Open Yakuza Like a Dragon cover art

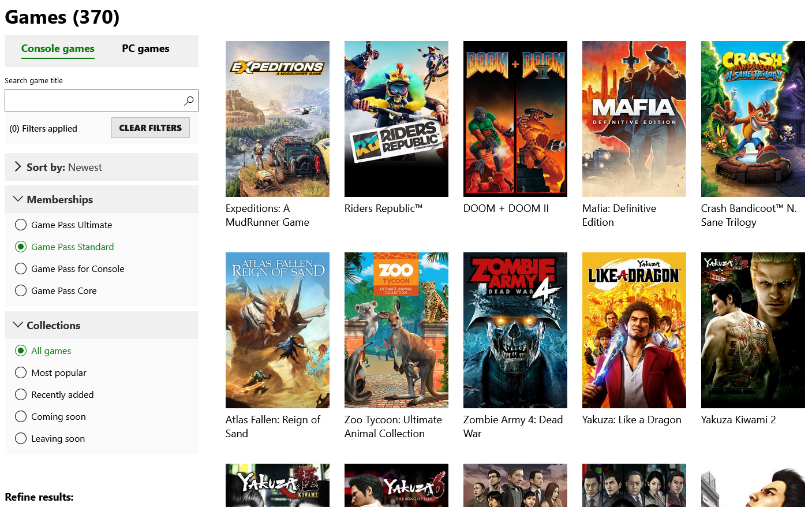point(634,330)
